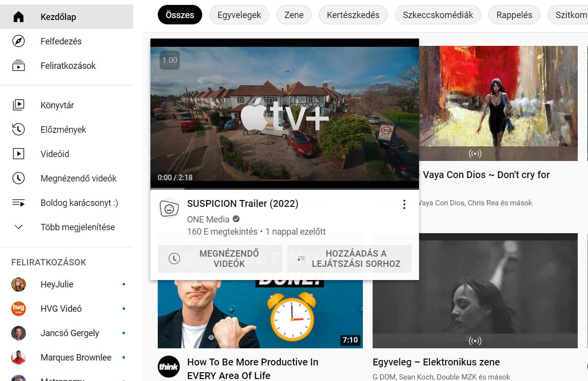Screen dimensions: 588x381
Task: Click the Felfedezés compass icon
Action: (19, 41)
